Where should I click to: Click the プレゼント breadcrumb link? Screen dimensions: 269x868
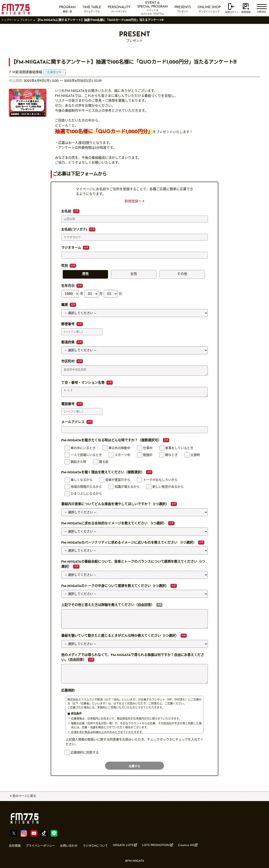click(26, 20)
